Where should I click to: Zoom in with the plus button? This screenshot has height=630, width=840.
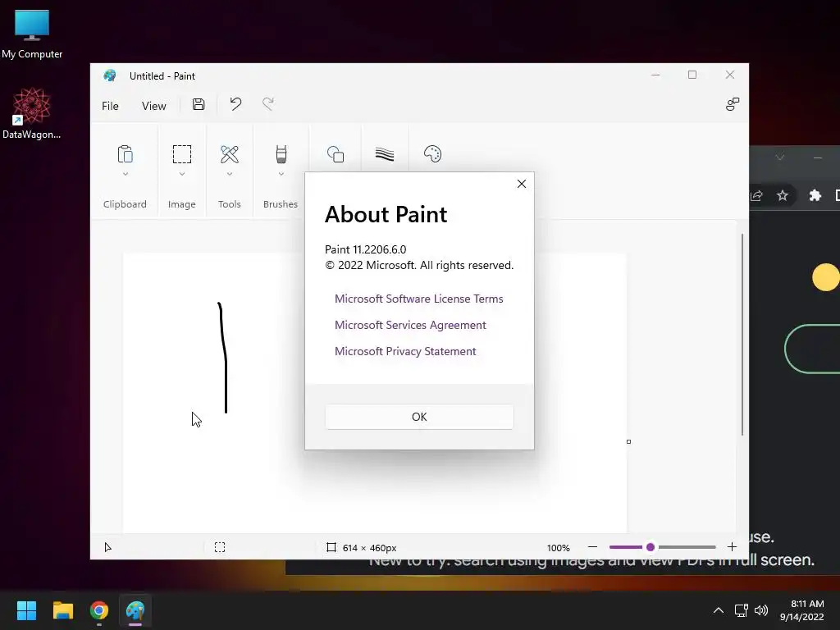(732, 547)
